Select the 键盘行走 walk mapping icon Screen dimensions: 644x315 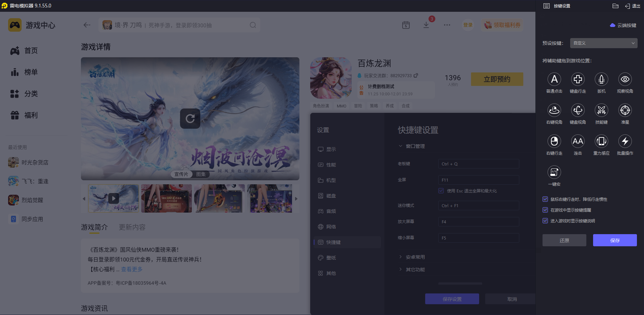(x=578, y=80)
